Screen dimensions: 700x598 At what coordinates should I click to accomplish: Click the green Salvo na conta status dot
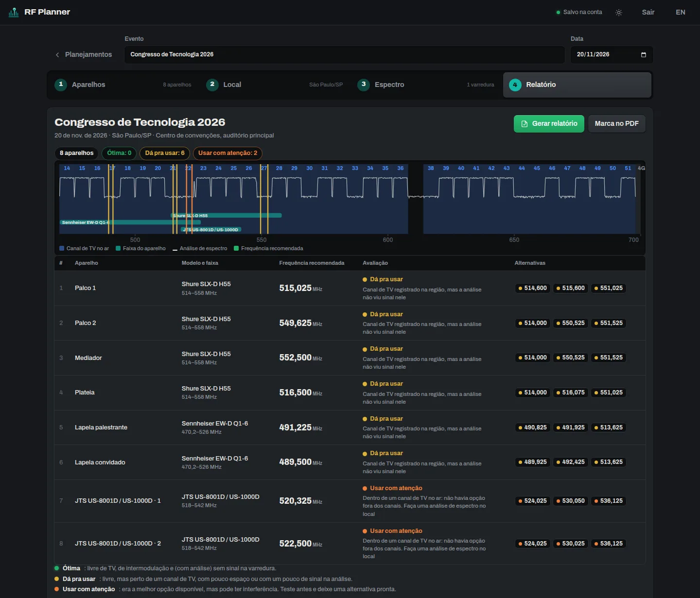click(x=558, y=13)
